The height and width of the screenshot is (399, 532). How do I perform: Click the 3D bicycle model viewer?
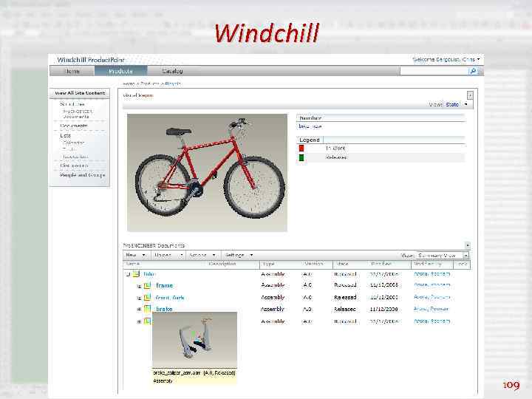click(207, 173)
